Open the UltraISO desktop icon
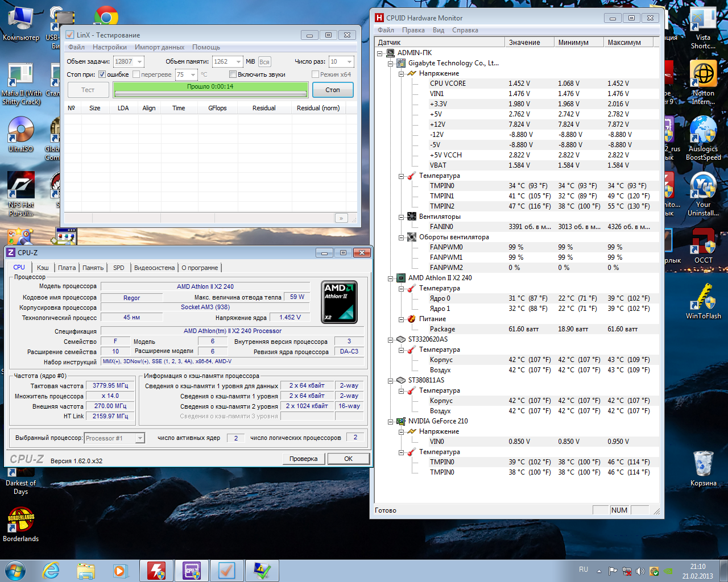 click(21, 132)
